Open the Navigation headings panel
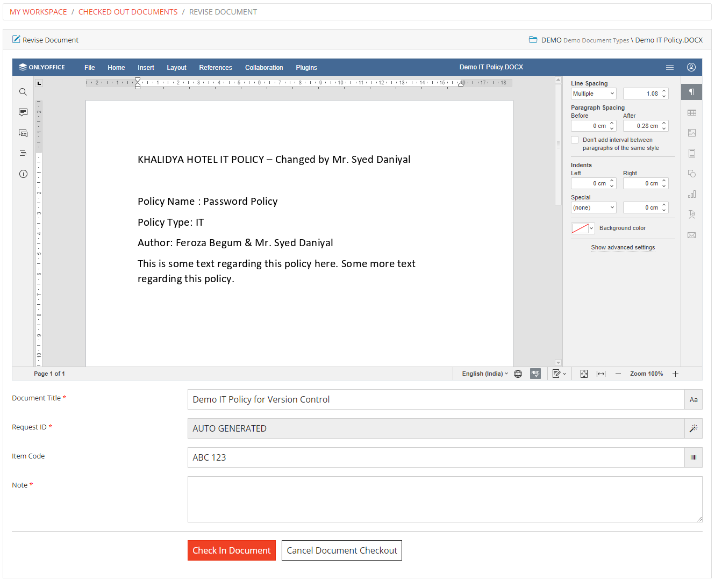715x588 pixels. [x=23, y=153]
